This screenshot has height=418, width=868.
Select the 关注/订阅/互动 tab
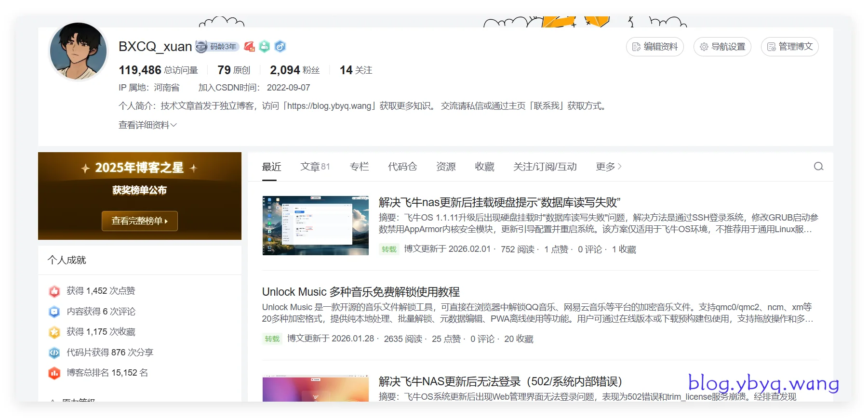(x=545, y=167)
